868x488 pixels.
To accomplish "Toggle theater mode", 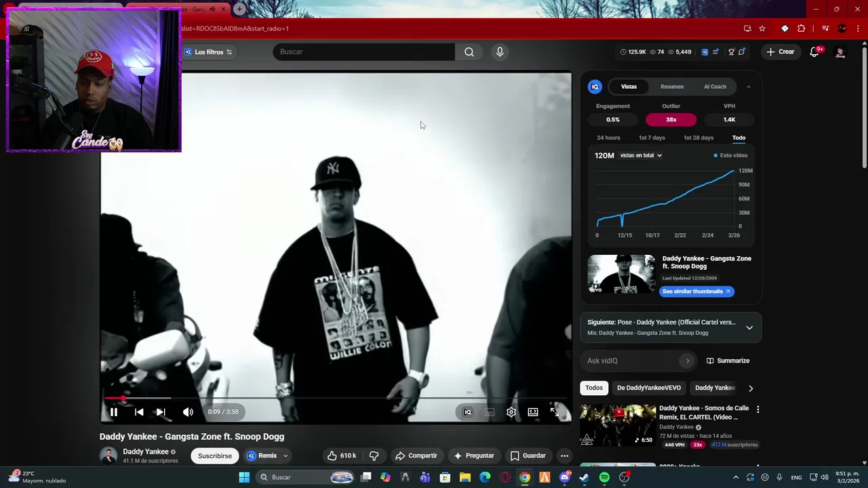I will tap(533, 412).
